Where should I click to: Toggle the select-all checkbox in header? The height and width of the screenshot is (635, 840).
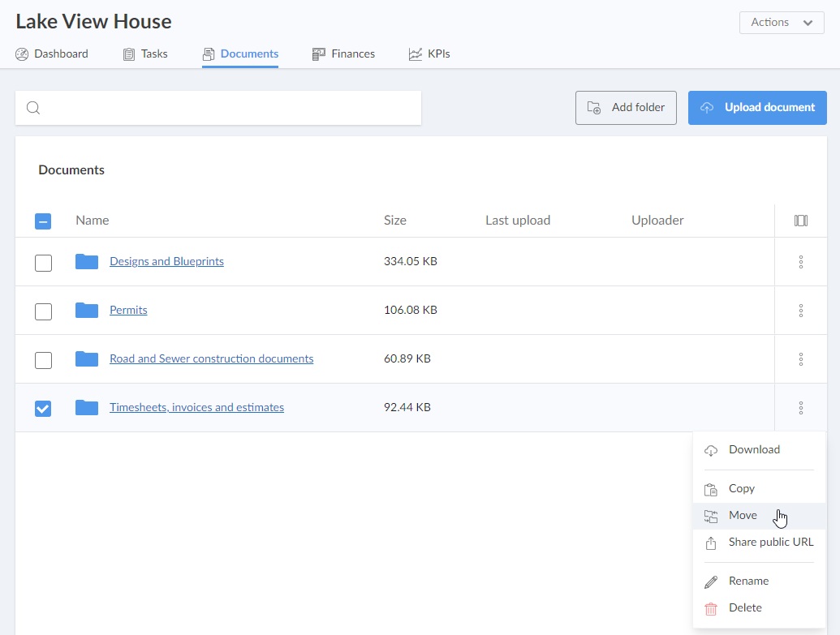43,221
